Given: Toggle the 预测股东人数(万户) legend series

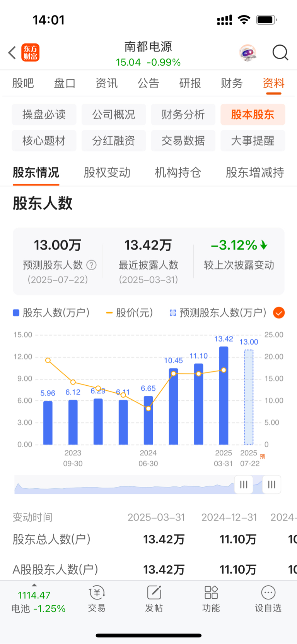Looking at the screenshot, I should pyautogui.click(x=218, y=313).
